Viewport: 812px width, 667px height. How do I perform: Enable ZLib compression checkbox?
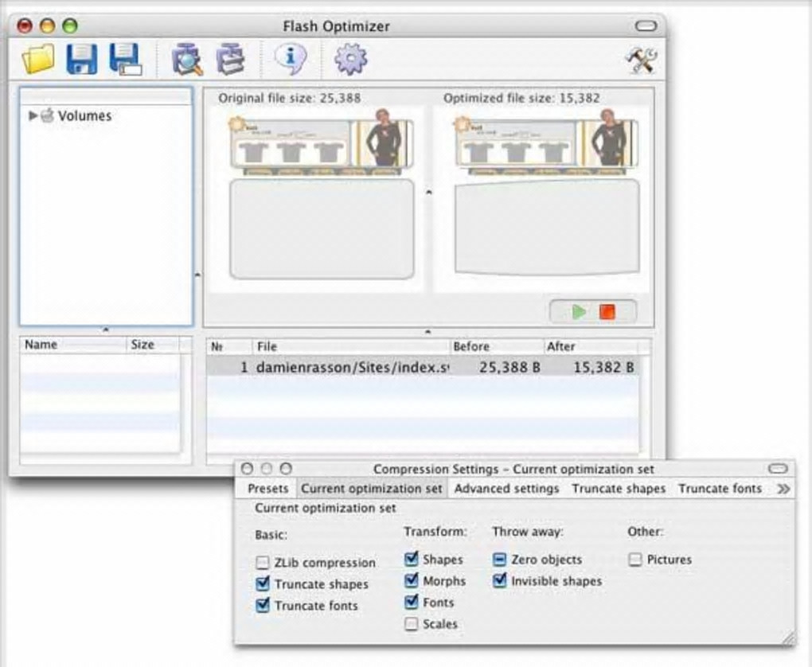coord(263,563)
